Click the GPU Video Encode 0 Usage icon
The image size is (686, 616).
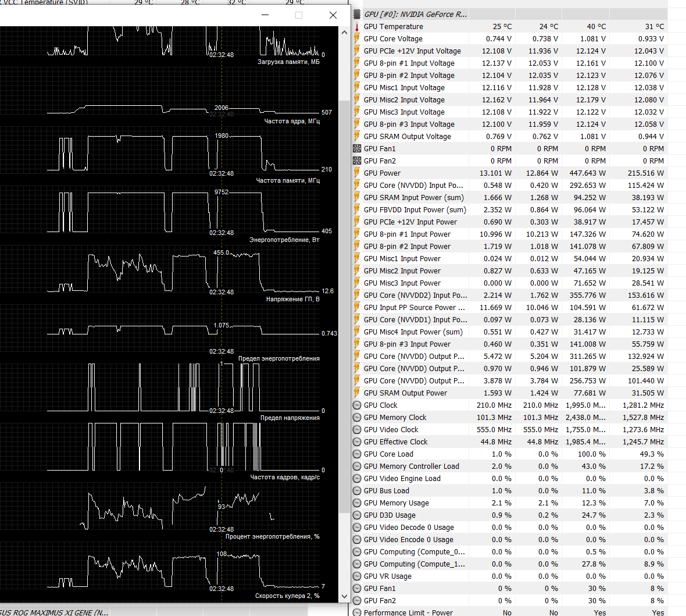tap(356, 540)
